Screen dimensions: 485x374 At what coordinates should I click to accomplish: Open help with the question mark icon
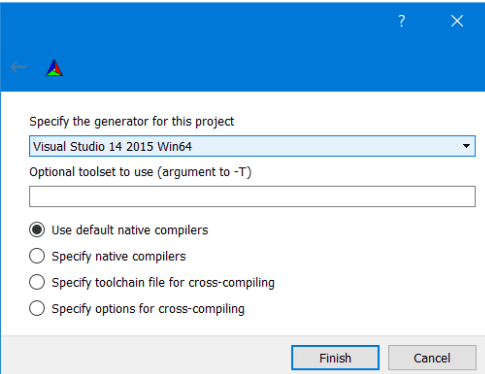pyautogui.click(x=402, y=21)
